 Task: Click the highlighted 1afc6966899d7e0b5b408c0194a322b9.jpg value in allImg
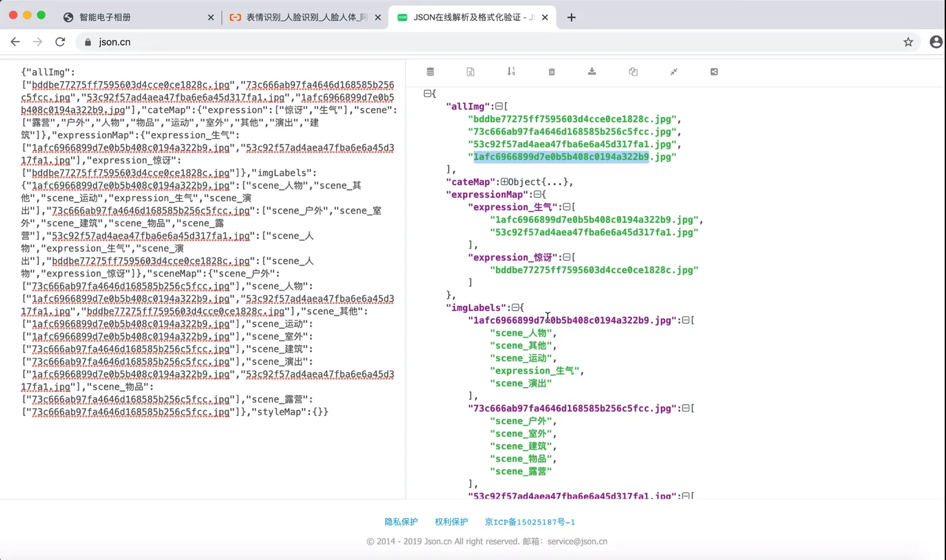click(x=572, y=157)
